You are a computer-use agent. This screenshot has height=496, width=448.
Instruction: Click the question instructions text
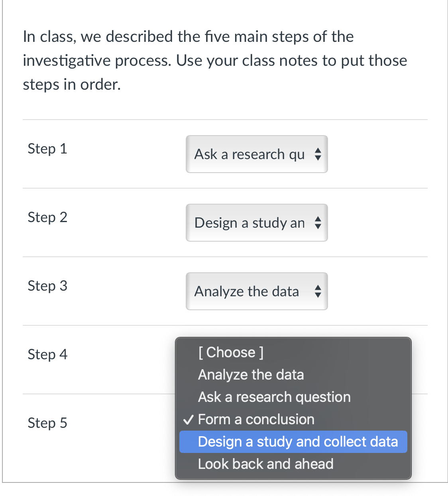(x=215, y=60)
